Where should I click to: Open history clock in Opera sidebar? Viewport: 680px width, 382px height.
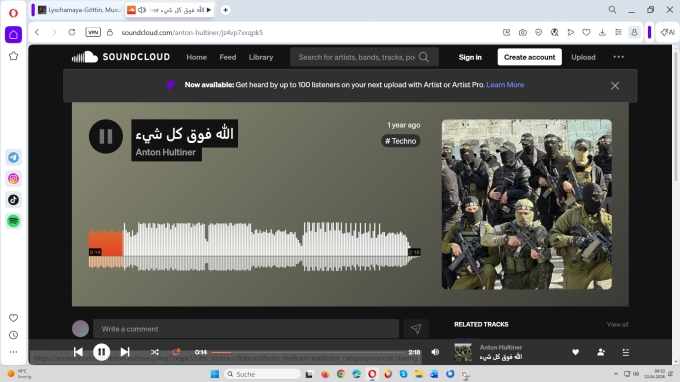pos(13,335)
